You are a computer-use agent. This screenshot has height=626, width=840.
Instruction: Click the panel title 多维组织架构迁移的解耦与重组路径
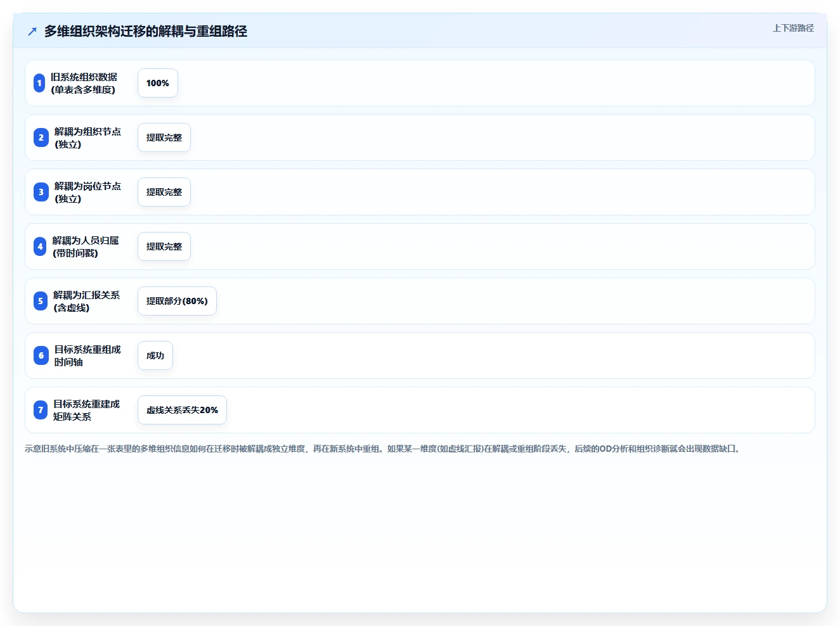point(146,31)
